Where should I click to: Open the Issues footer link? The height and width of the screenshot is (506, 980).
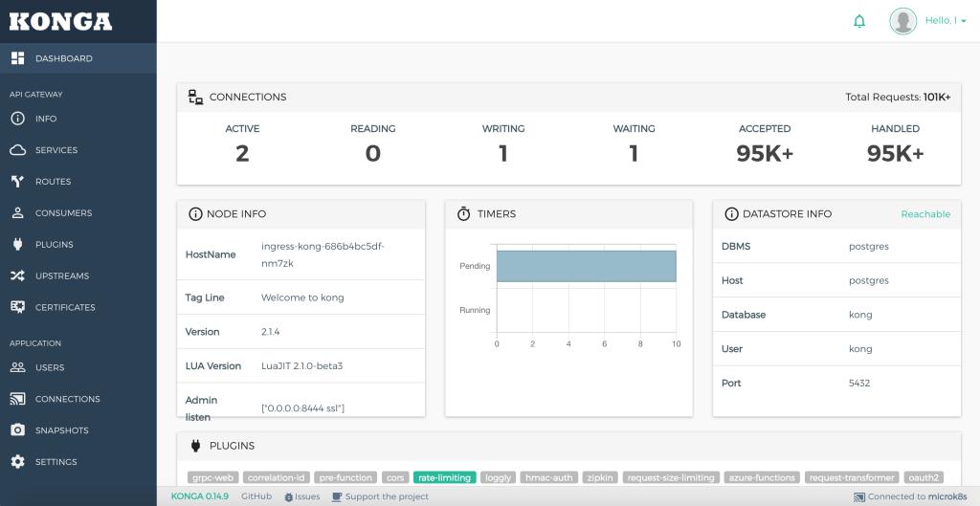tap(301, 496)
